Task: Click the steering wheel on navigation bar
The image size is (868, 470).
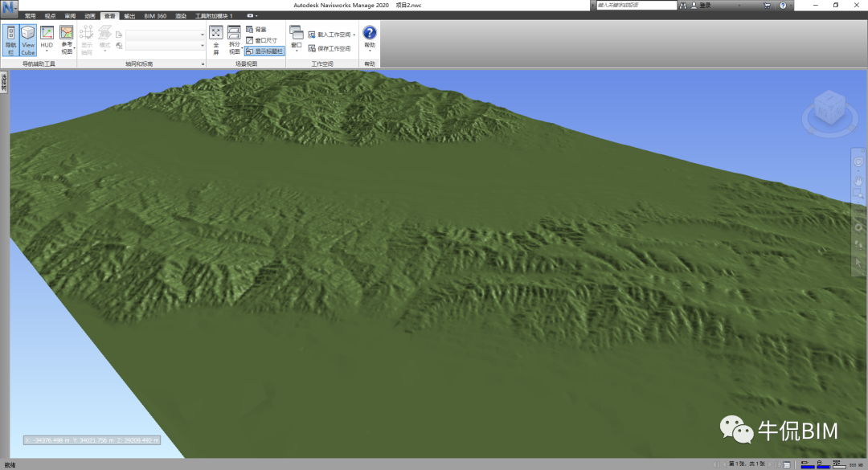Action: (x=858, y=163)
